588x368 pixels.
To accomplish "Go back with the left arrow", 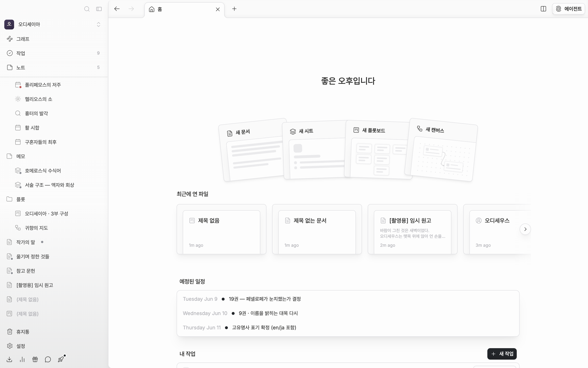I will pos(117,9).
